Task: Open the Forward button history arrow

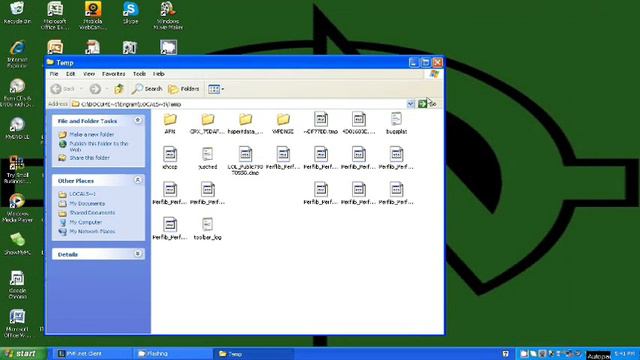Action: click(107, 89)
